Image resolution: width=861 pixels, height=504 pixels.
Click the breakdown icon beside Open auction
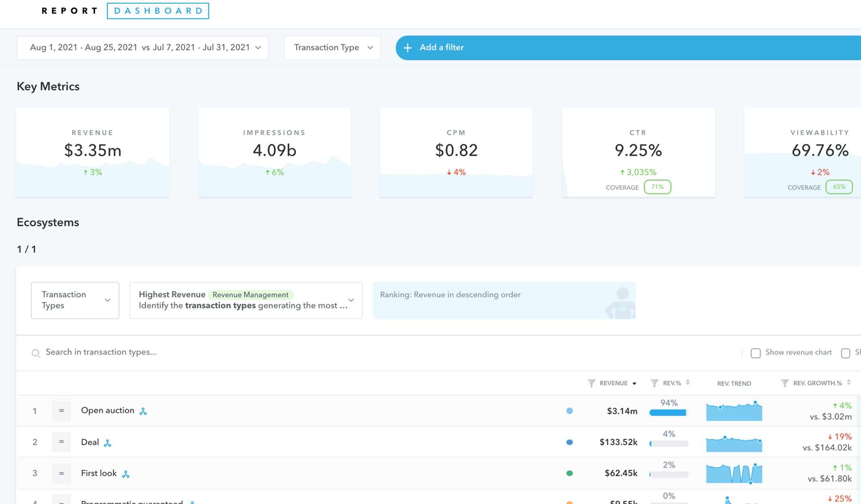click(143, 411)
